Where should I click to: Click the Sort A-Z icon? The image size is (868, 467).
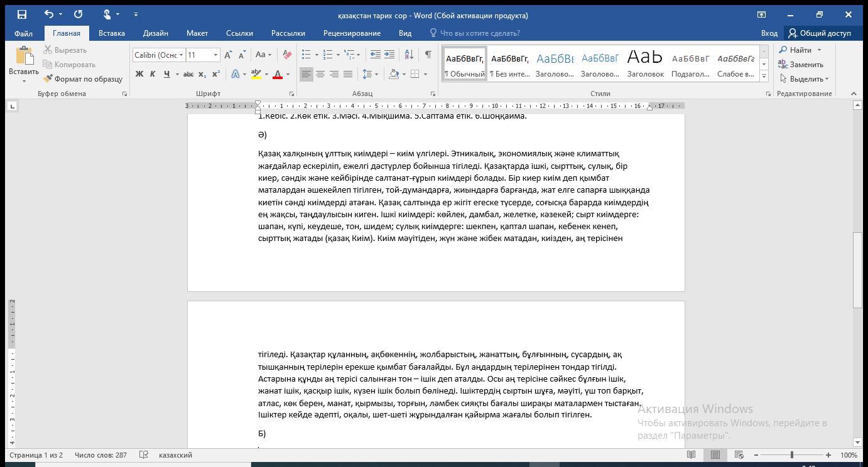click(409, 55)
